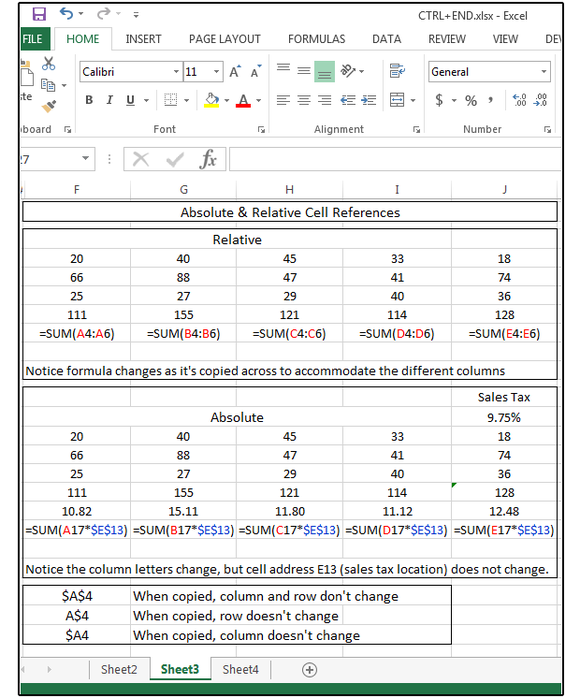The height and width of the screenshot is (698, 580).
Task: Toggle Bold formatting
Action: click(89, 100)
